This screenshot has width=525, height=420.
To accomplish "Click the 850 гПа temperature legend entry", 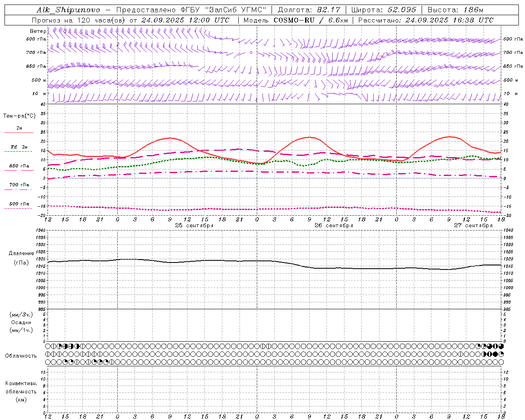I will pos(19,166).
